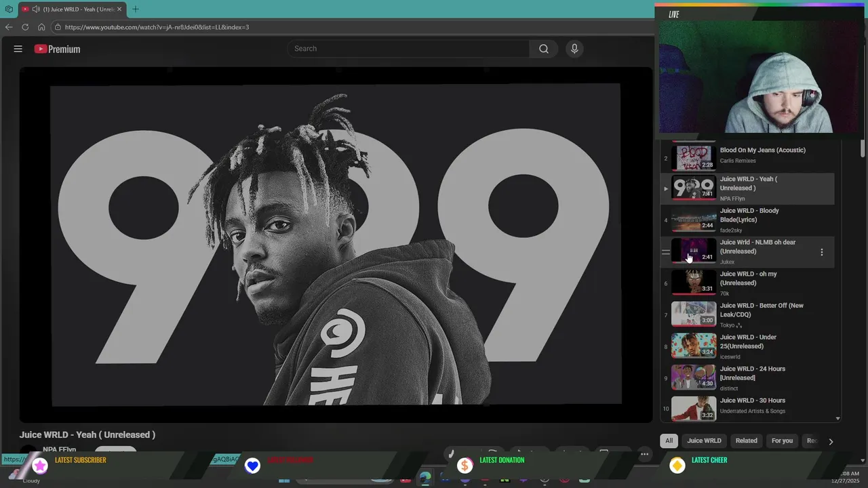Click the browser address bar URL

pos(157,27)
